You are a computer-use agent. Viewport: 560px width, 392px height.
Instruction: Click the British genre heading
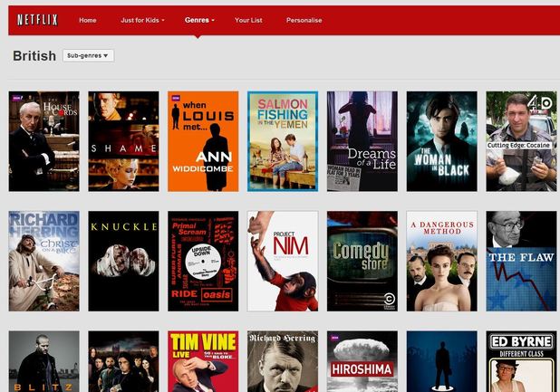[x=34, y=56]
